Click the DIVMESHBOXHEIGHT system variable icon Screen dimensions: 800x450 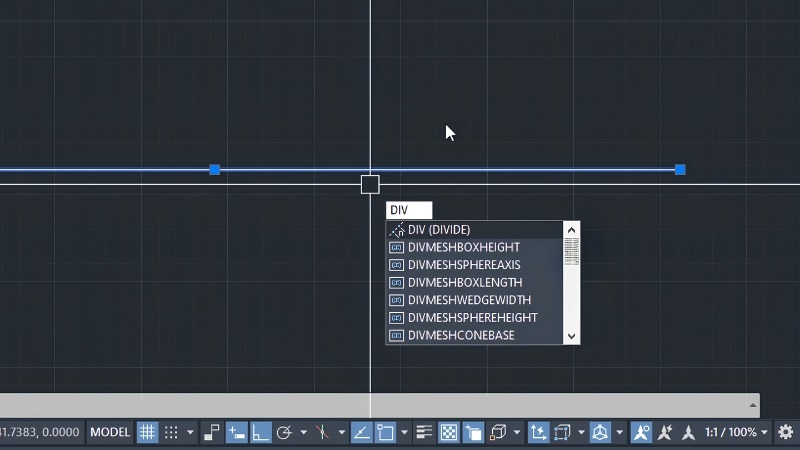coord(396,247)
